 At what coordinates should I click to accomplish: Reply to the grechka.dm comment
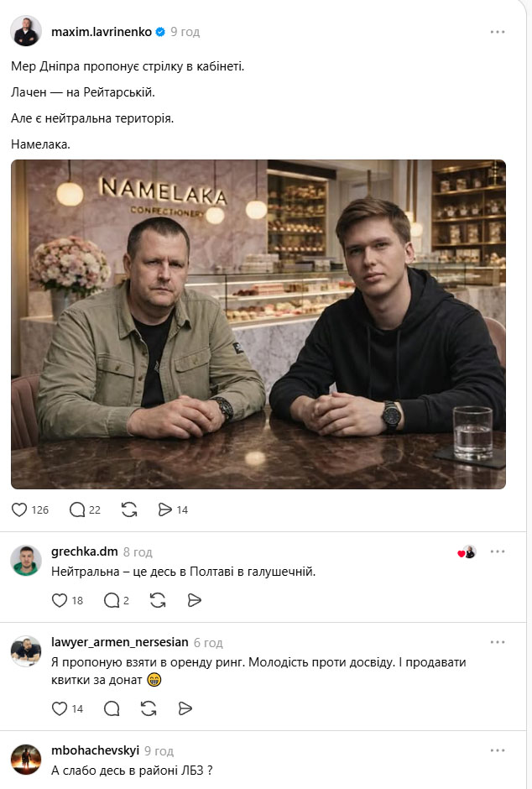(x=116, y=600)
